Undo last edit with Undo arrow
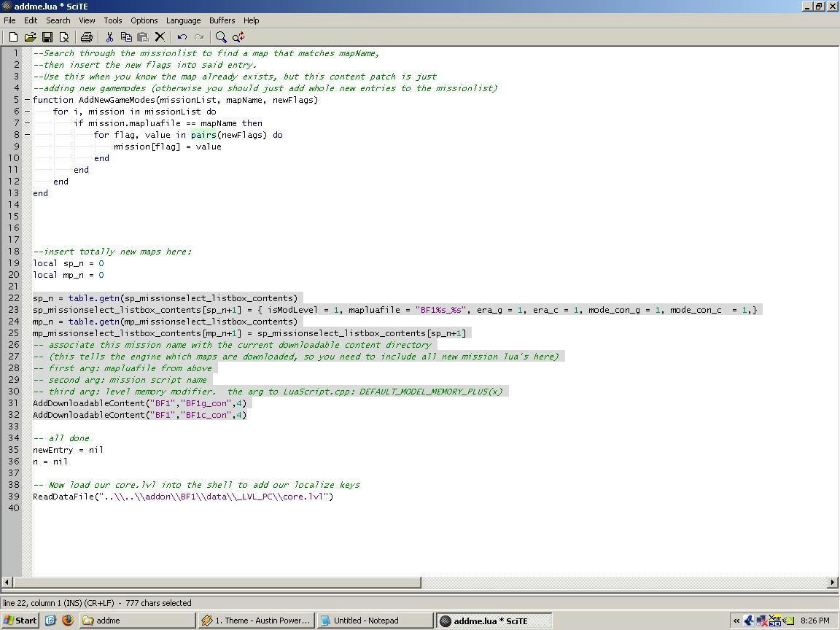840x630 pixels. (x=182, y=37)
